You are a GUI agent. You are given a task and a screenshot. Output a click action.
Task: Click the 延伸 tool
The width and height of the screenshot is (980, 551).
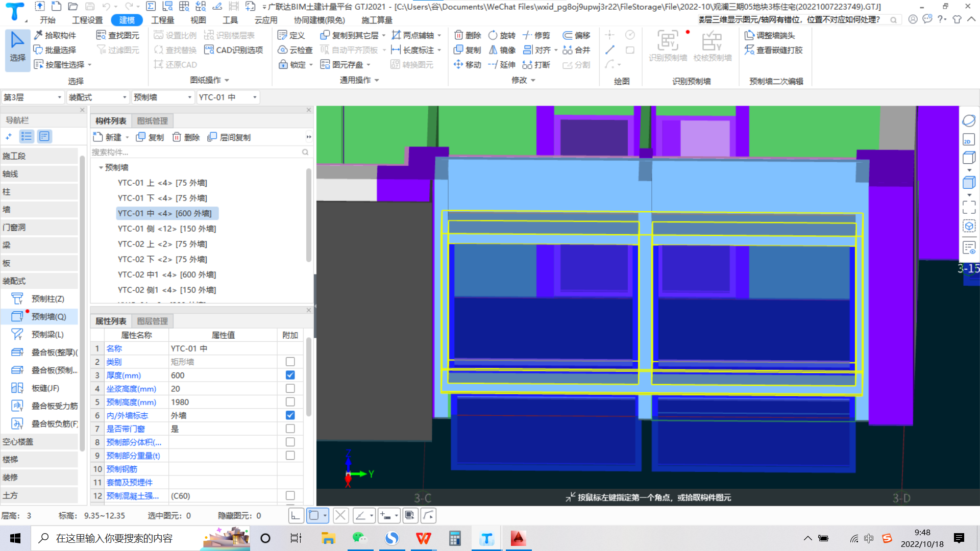pos(502,65)
